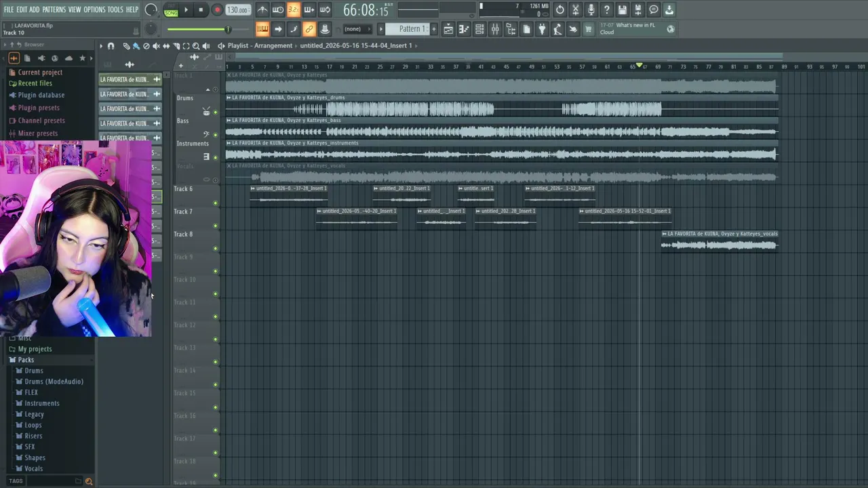Click the one-click audio recording microphone icon
Image resolution: width=868 pixels, height=488 pixels.
tap(591, 10)
